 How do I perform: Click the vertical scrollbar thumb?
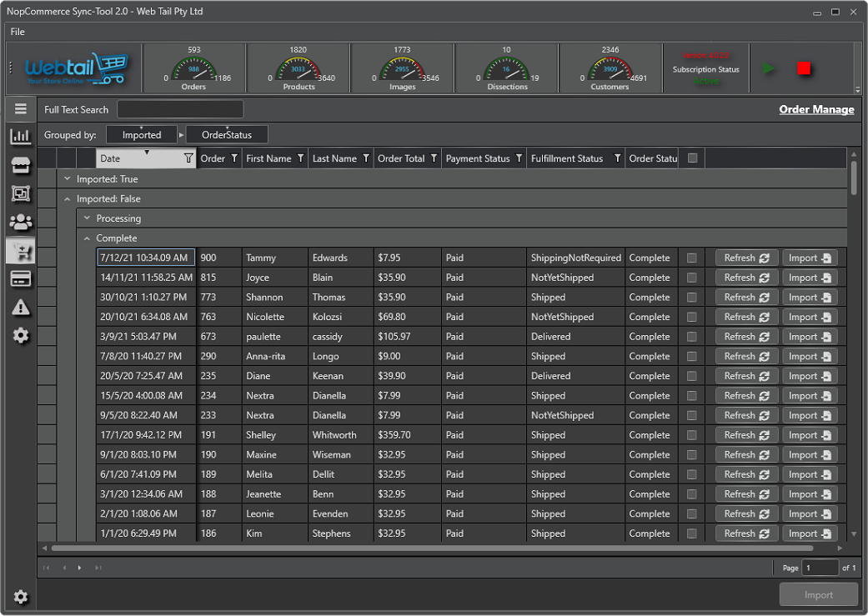point(854,177)
